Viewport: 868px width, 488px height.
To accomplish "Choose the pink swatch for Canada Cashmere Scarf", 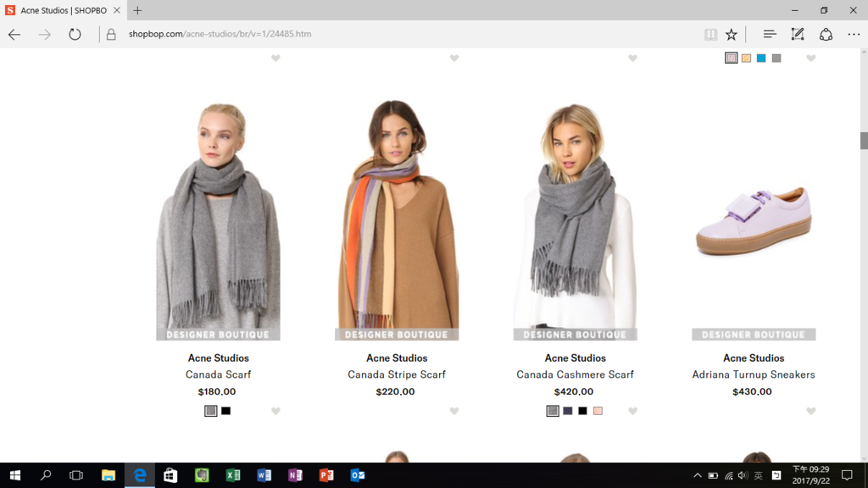I will [598, 411].
